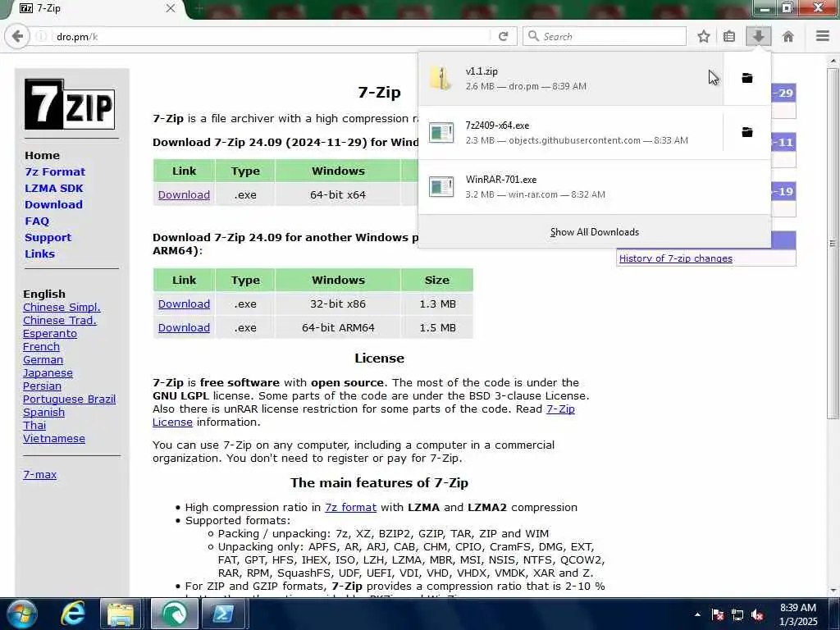Select the WinRAR-701.exe download entry name
The width and height of the screenshot is (840, 630).
(501, 180)
